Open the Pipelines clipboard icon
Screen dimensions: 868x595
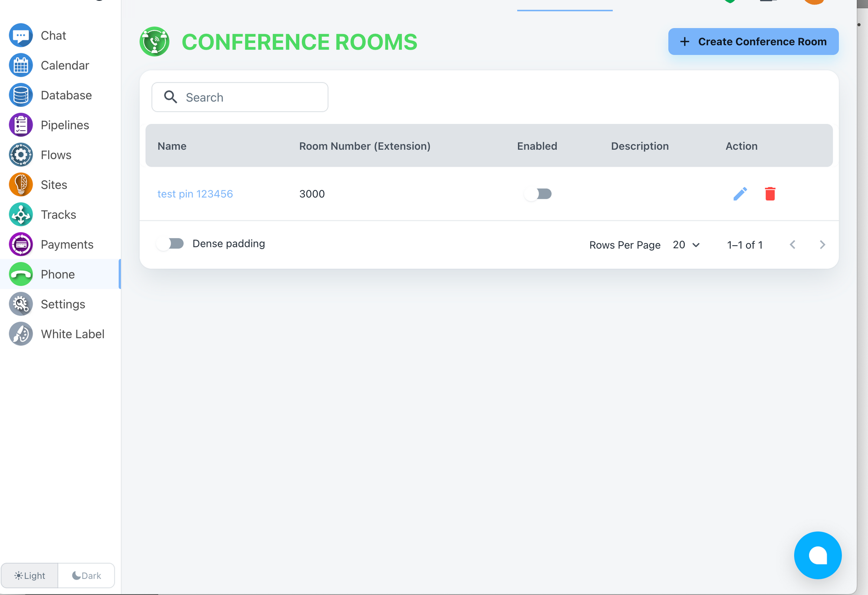[x=21, y=125]
